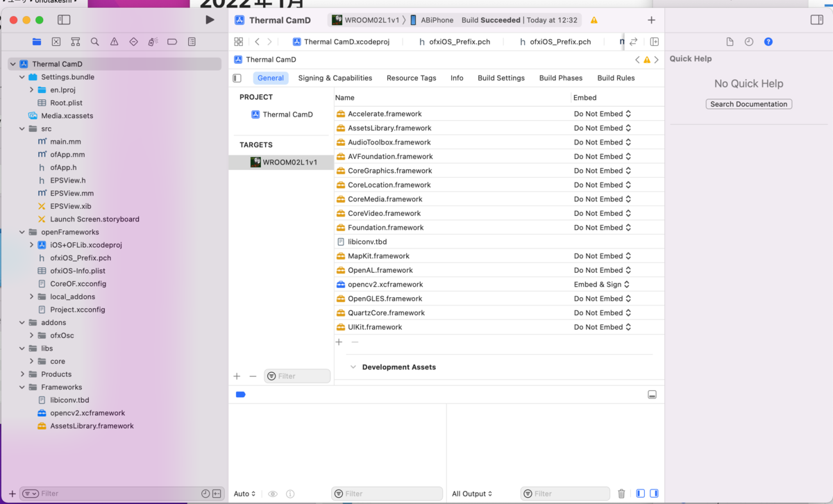Open Thermal CamD.xcodeproj editor tab
This screenshot has height=504, width=833.
(x=341, y=42)
